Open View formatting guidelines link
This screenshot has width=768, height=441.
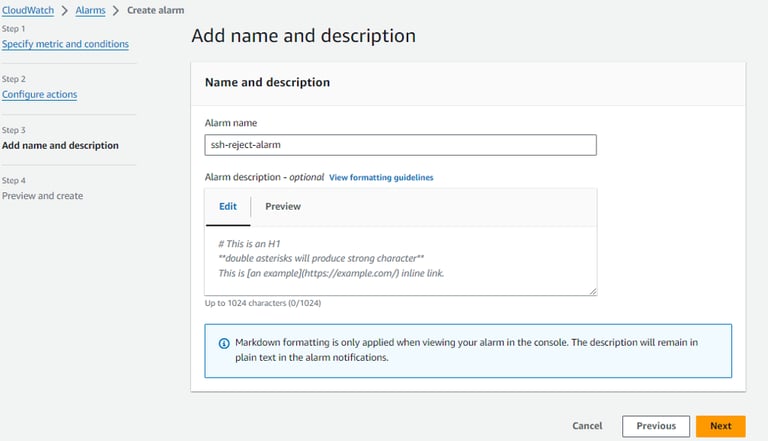click(381, 177)
